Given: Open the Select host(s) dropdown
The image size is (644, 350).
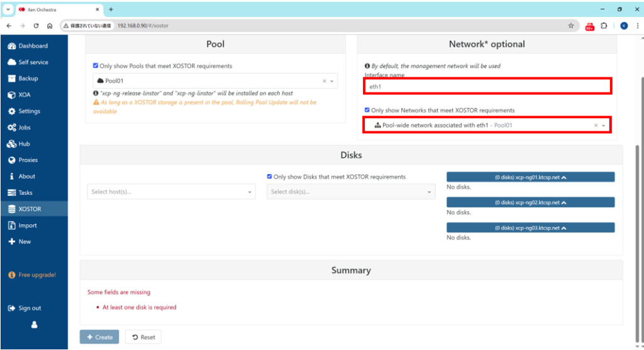Looking at the screenshot, I should (x=171, y=192).
